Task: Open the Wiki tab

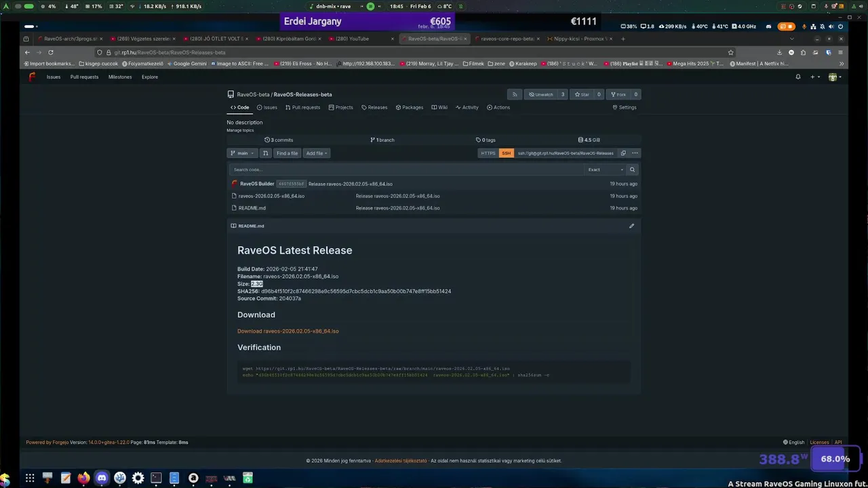Action: pos(439,107)
